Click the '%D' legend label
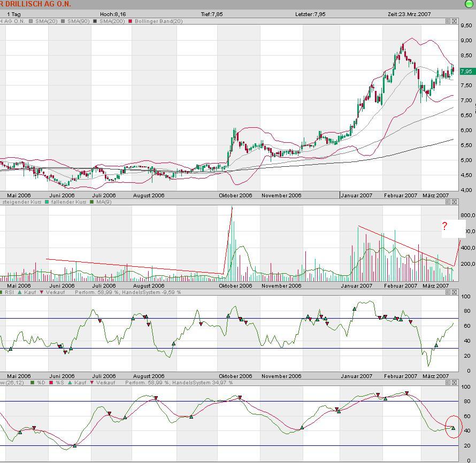 point(41,383)
